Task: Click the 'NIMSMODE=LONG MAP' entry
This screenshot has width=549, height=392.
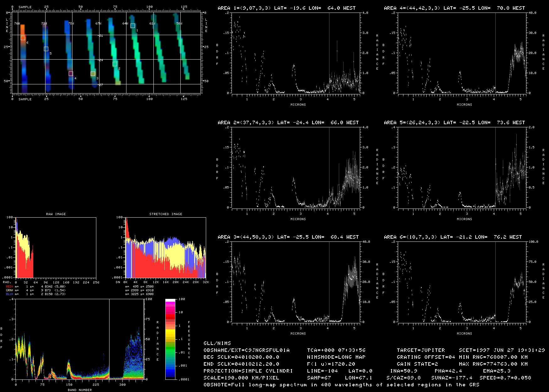Action: coord(336,357)
